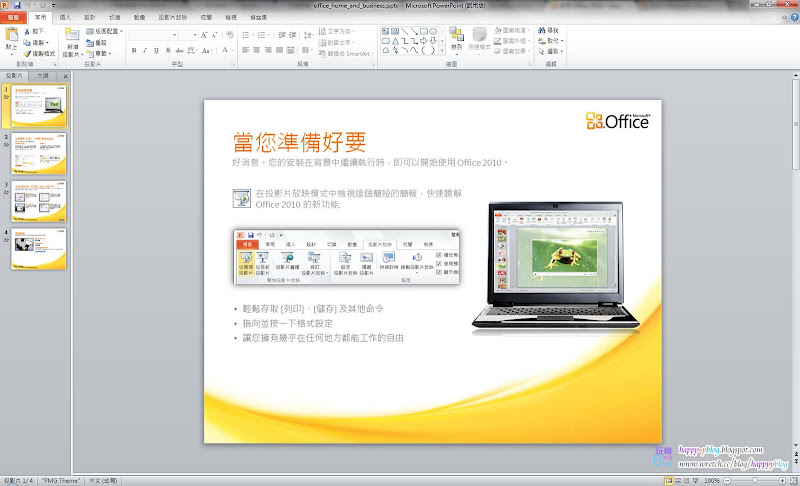This screenshot has width=800, height=486.
Task: Click the Text Shadow S icon
Action: coord(168,50)
